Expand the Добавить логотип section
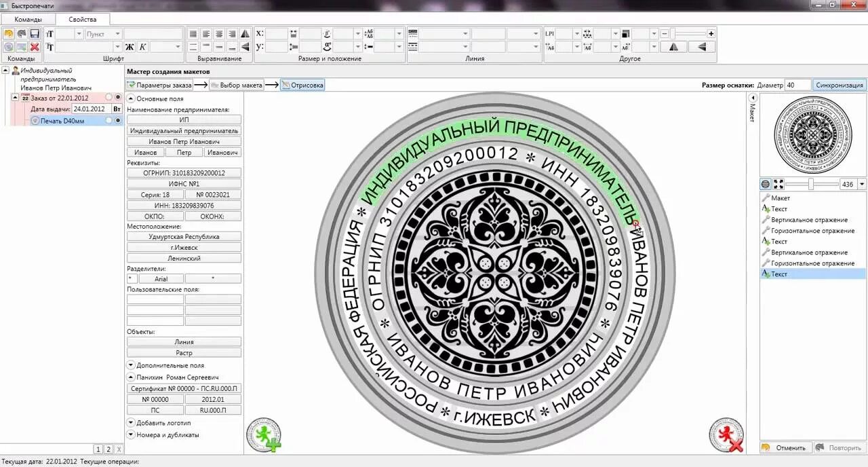 point(131,422)
